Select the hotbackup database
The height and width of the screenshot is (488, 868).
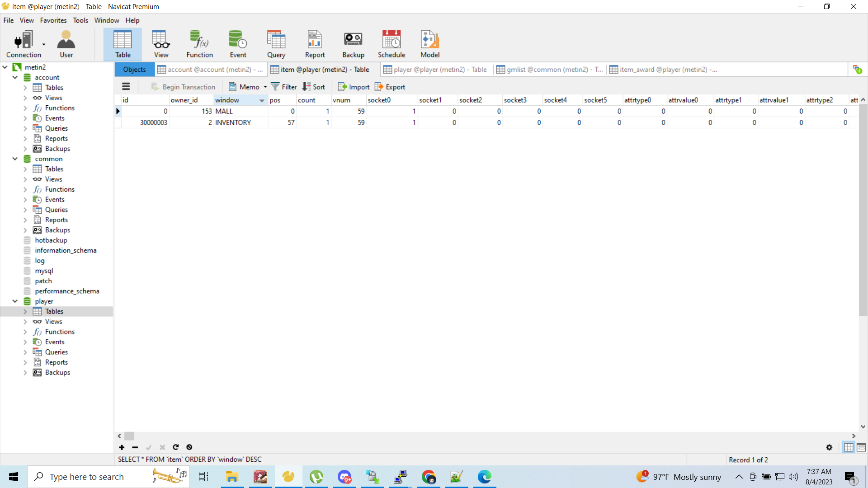51,240
